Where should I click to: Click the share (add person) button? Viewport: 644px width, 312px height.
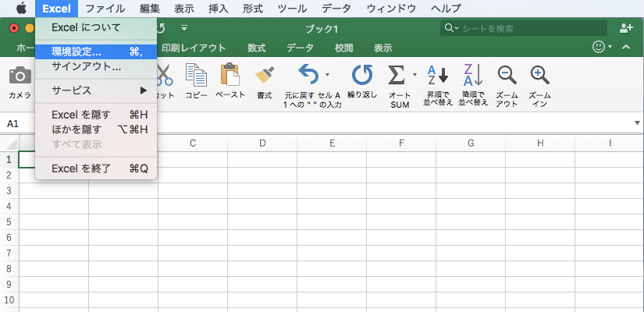[x=625, y=28]
